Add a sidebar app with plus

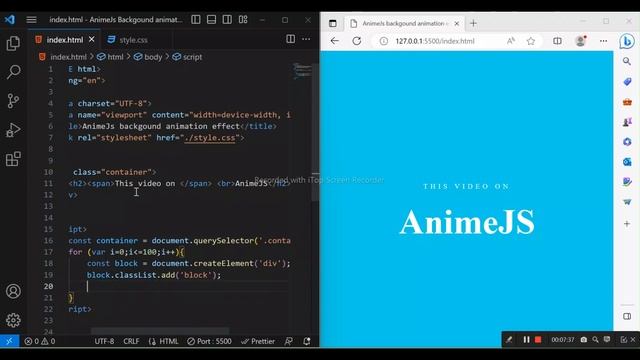pyautogui.click(x=627, y=224)
